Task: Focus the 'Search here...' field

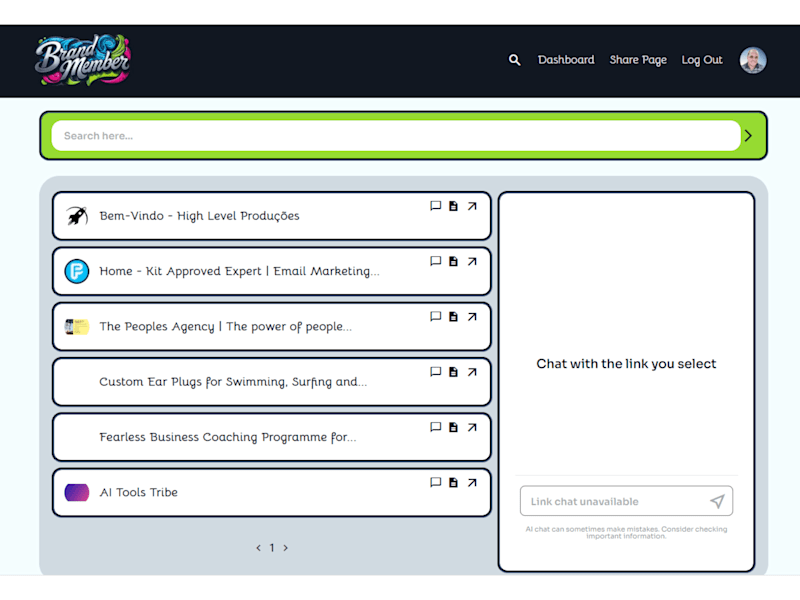Action: pos(396,136)
